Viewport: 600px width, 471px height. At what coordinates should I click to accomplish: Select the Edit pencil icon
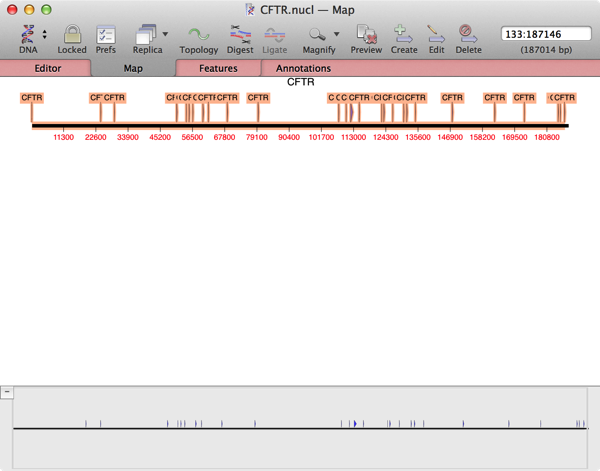(x=436, y=34)
